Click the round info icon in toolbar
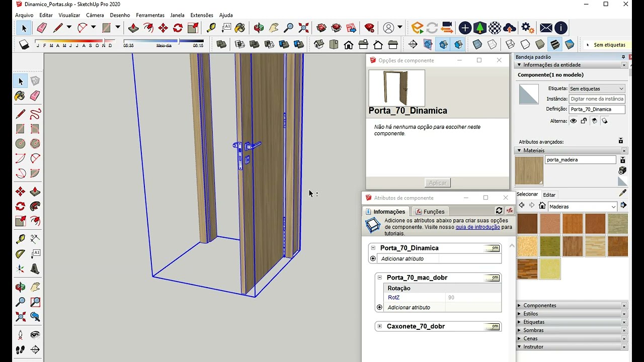644x362 pixels. click(561, 28)
